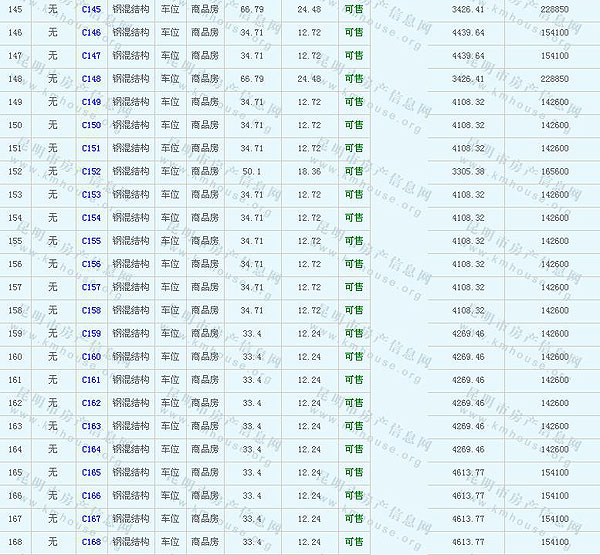Screen dimensions: 600x555
Task: Select the C150 link
Action: (91, 125)
